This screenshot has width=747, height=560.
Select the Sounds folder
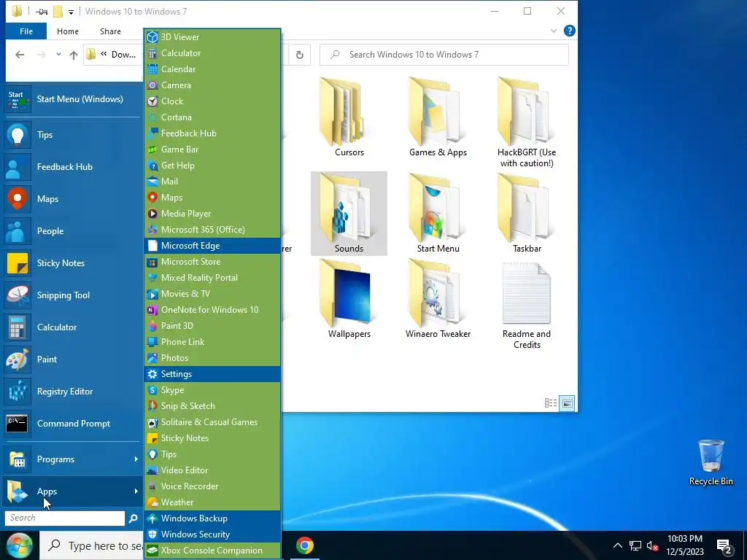coord(349,214)
